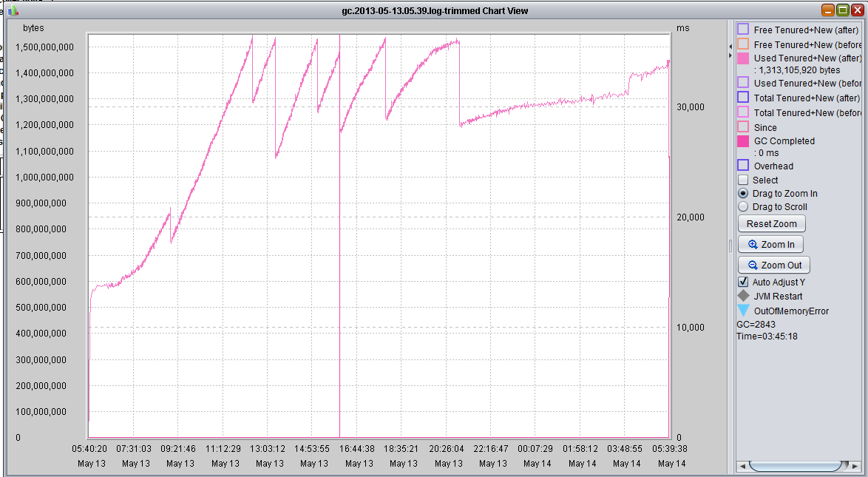This screenshot has width=868, height=477.
Task: Click the legend panel horizontal scrollbar thumb
Action: click(795, 467)
